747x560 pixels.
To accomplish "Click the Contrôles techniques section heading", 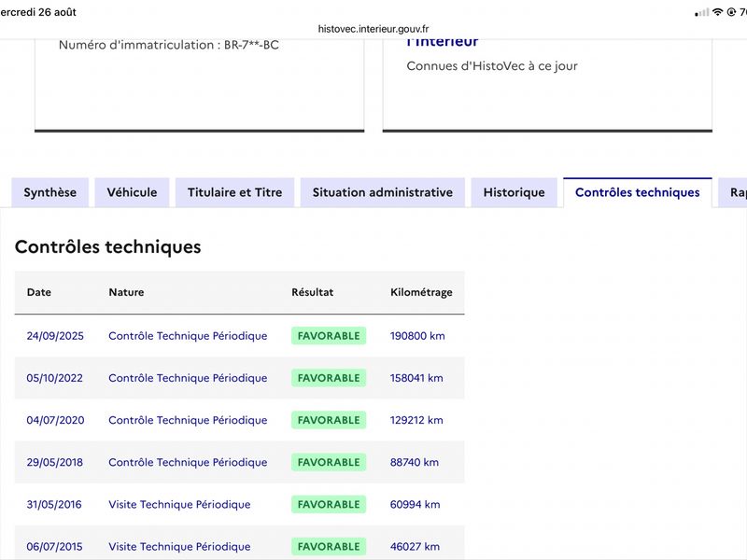I will 108,246.
